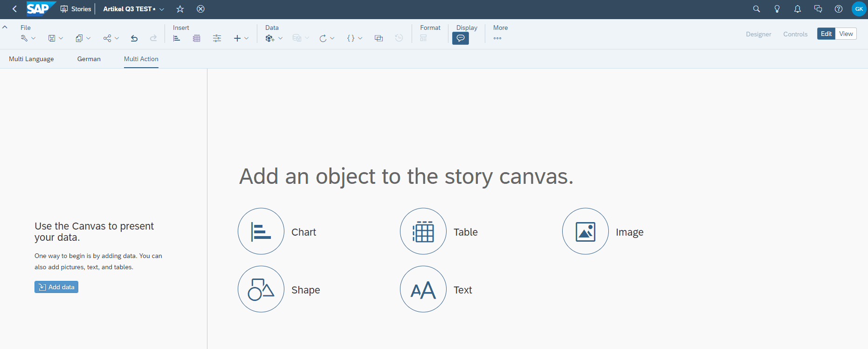Switch to View mode
Image resolution: width=868 pixels, height=349 pixels.
(846, 34)
